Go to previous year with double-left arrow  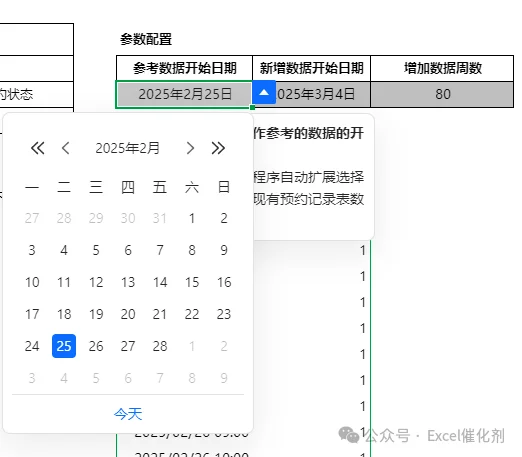point(38,148)
